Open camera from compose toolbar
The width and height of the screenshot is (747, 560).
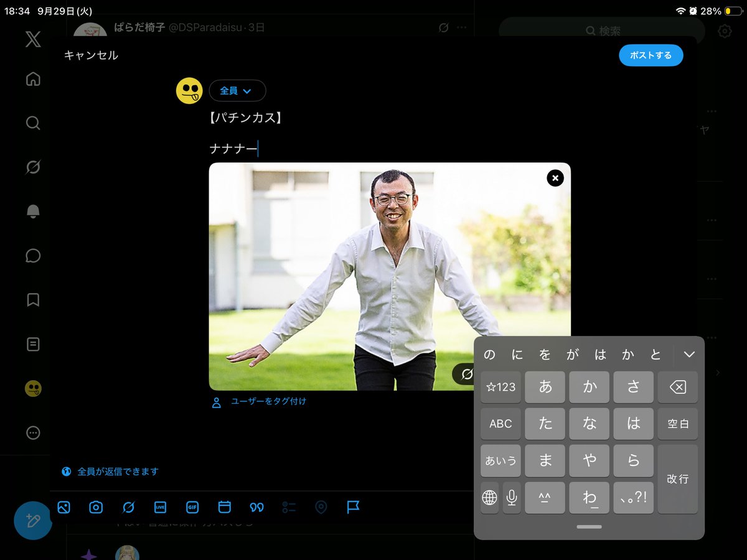click(96, 507)
